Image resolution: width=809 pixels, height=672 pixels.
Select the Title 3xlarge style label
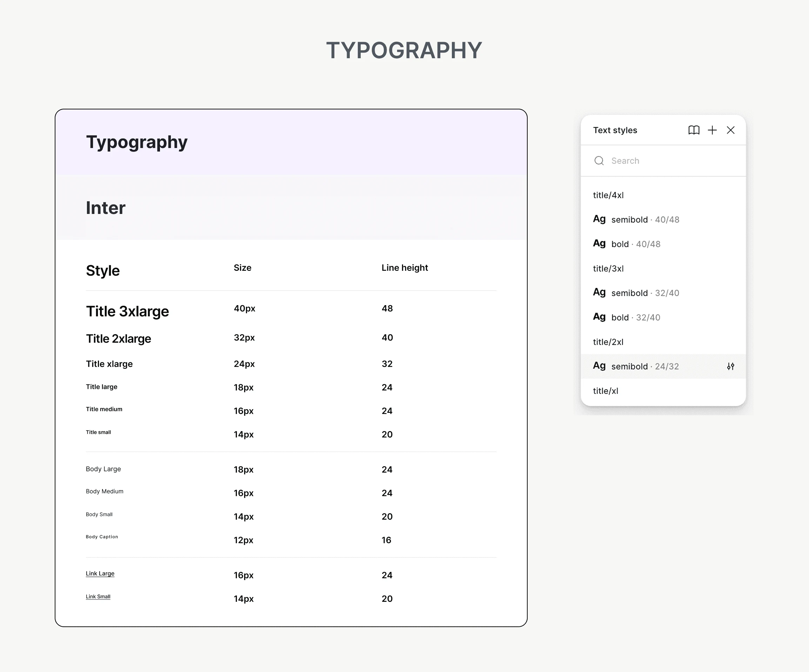click(x=127, y=311)
